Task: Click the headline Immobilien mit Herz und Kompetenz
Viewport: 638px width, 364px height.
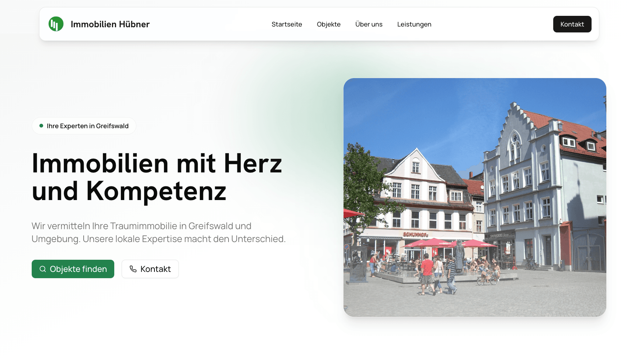Action: (157, 177)
